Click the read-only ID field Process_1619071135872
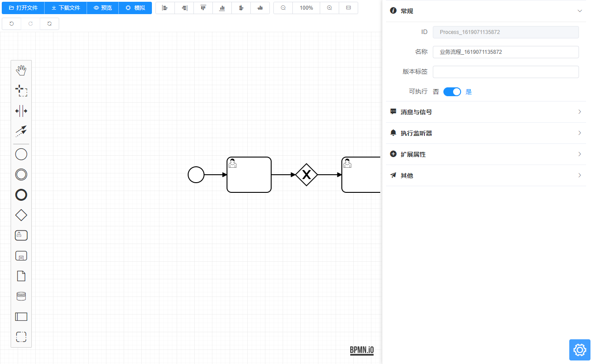This screenshot has height=364, width=594. (506, 32)
